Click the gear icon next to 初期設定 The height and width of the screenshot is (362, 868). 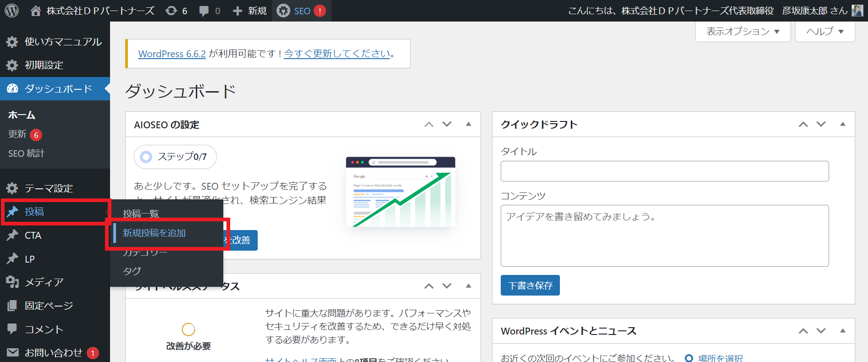coord(12,65)
